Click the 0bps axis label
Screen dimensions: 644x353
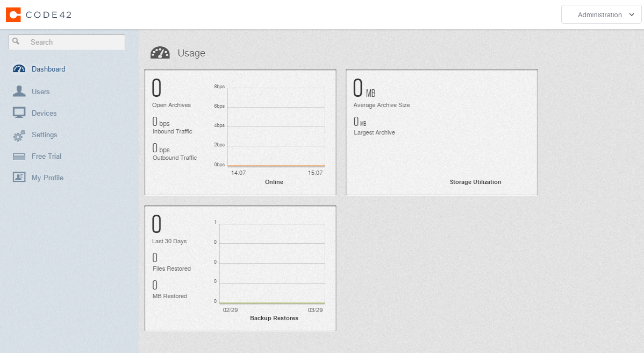pos(219,164)
